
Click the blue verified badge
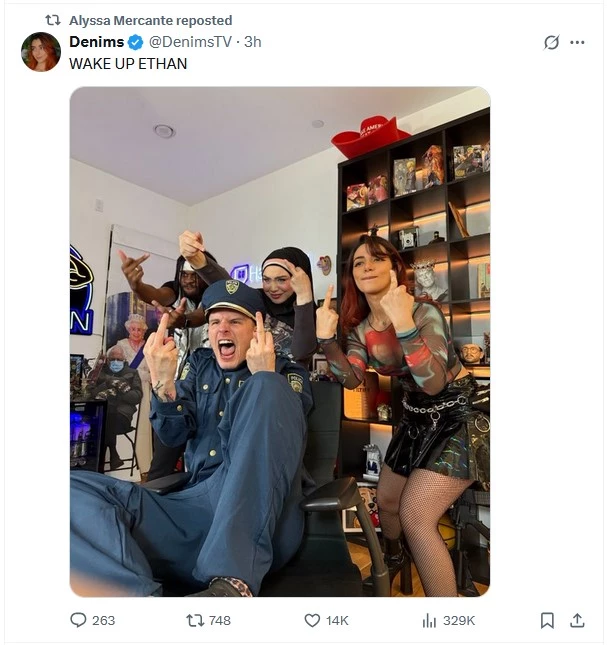click(135, 42)
